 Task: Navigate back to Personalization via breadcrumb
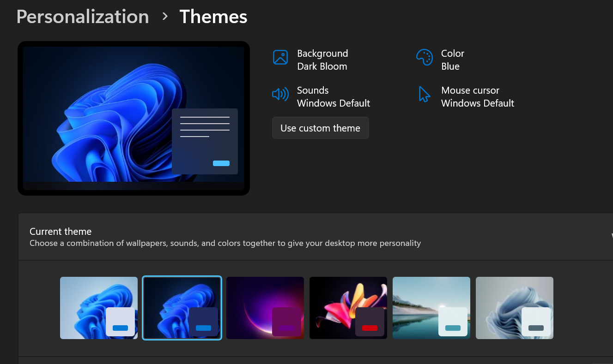click(x=82, y=17)
